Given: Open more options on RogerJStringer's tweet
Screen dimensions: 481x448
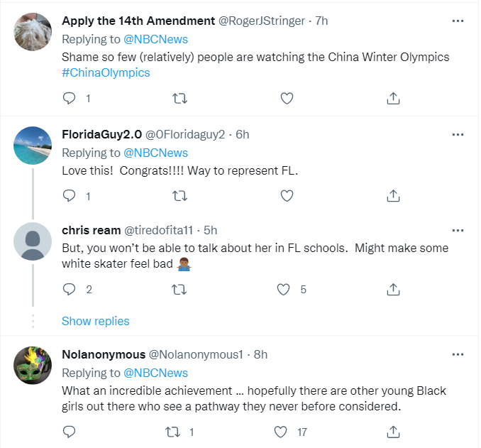Looking at the screenshot, I should click(x=458, y=21).
